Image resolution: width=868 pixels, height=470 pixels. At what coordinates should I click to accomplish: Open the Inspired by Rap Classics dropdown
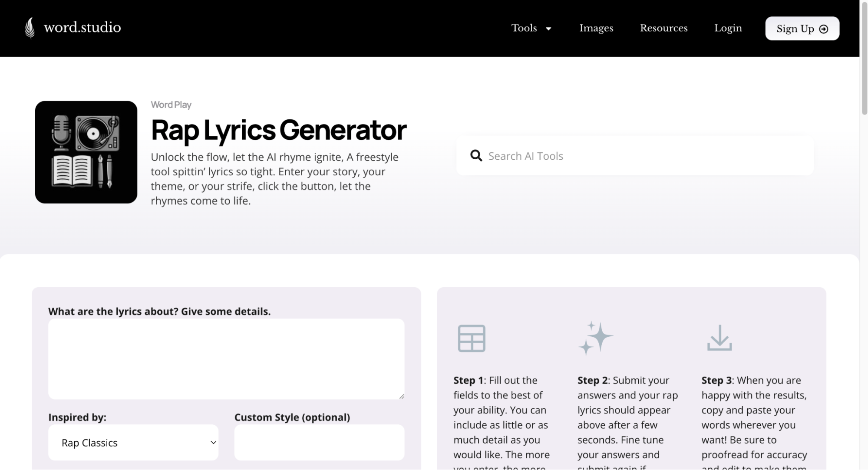[133, 442]
